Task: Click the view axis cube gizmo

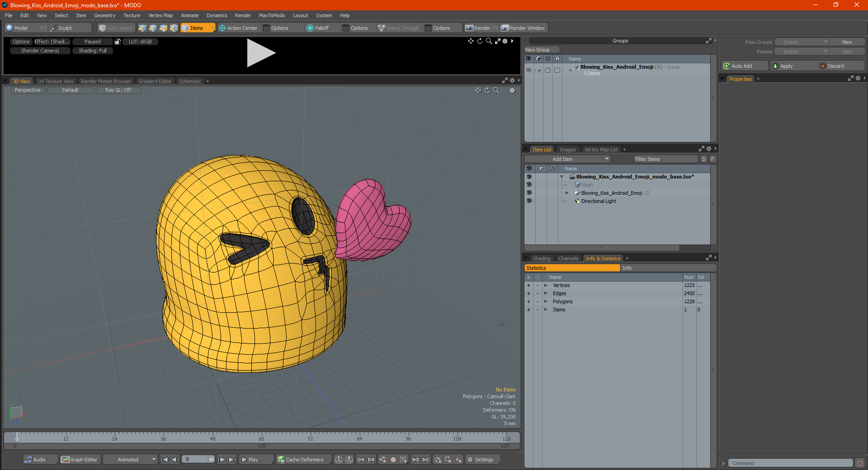Action: point(16,413)
